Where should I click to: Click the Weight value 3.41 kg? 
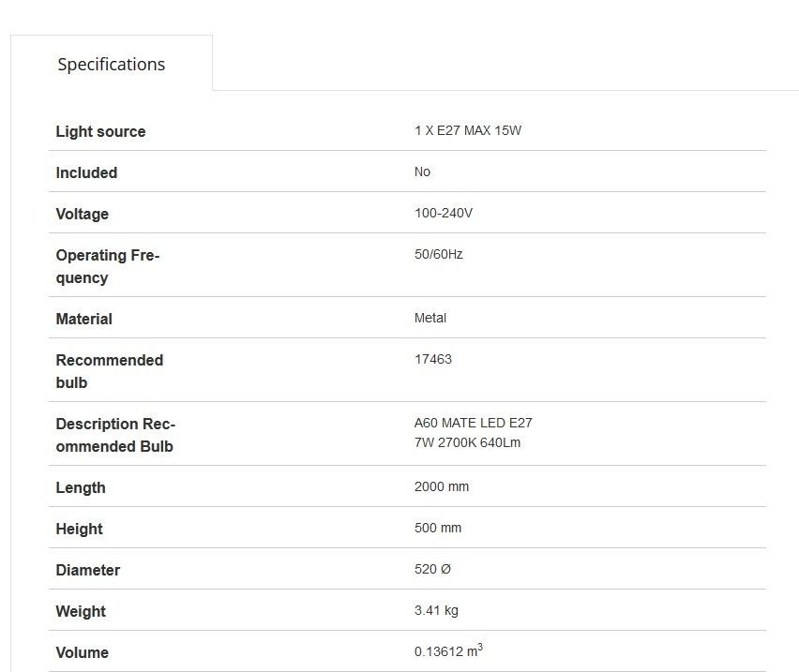coord(436,610)
